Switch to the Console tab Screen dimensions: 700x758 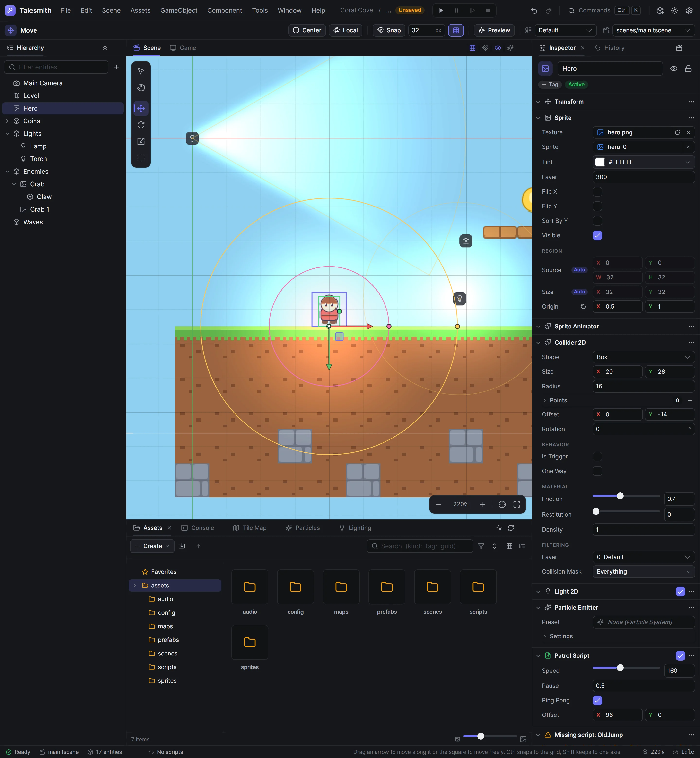(x=198, y=528)
